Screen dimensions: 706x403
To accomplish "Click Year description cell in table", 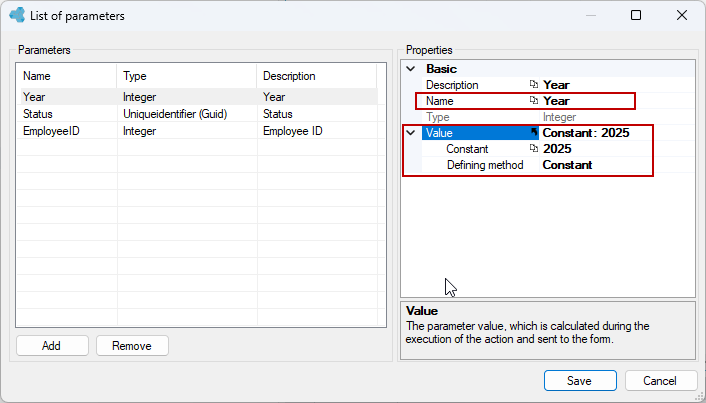I will [x=274, y=97].
